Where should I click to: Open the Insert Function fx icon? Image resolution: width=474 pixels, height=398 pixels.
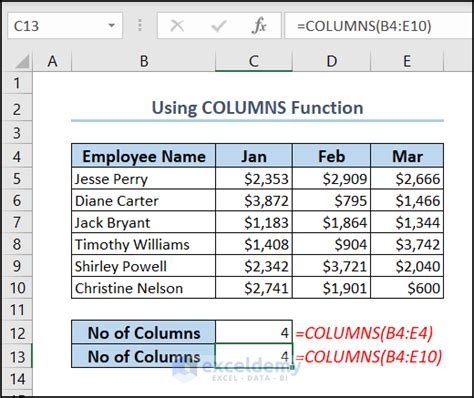tap(259, 26)
